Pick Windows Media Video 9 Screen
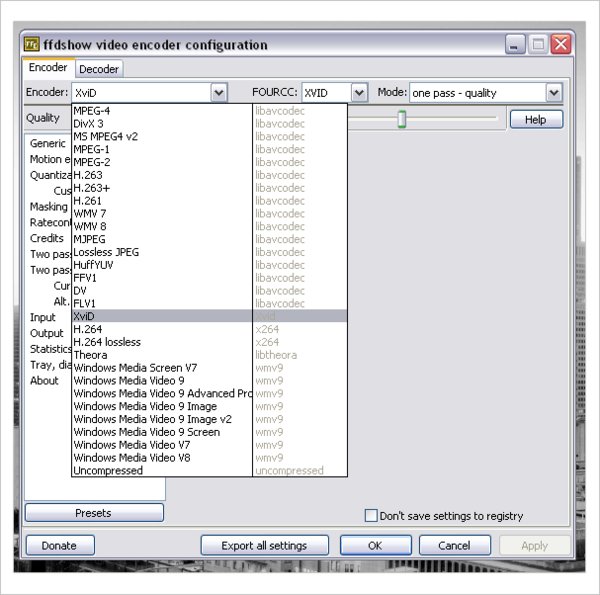This screenshot has width=600, height=595. click(209, 432)
